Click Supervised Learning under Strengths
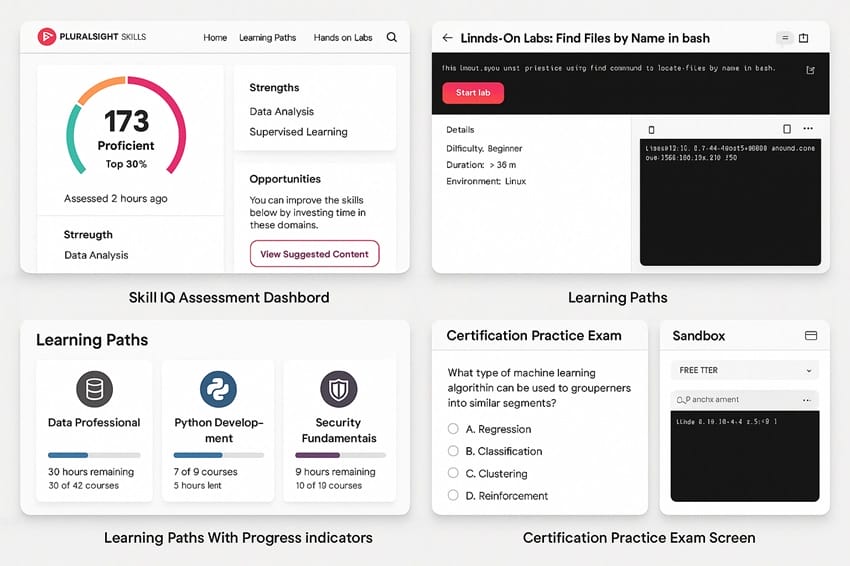This screenshot has width=850, height=566. 299,132
